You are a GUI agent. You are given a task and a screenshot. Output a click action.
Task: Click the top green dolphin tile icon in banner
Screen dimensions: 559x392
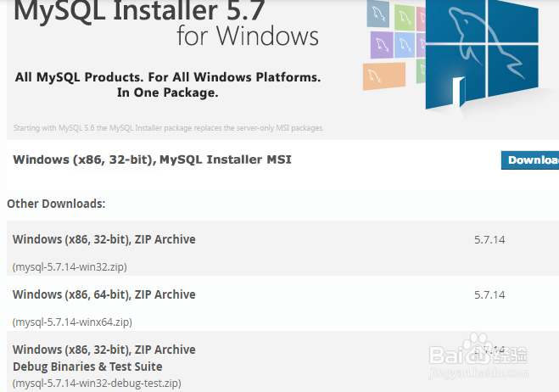point(405,17)
